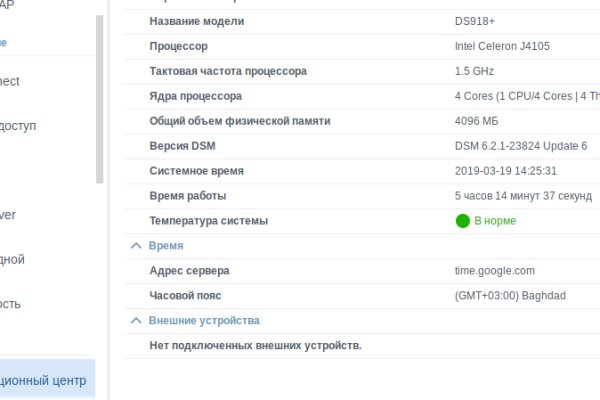
Task: Click the DS918+ model value
Action: pos(474,21)
